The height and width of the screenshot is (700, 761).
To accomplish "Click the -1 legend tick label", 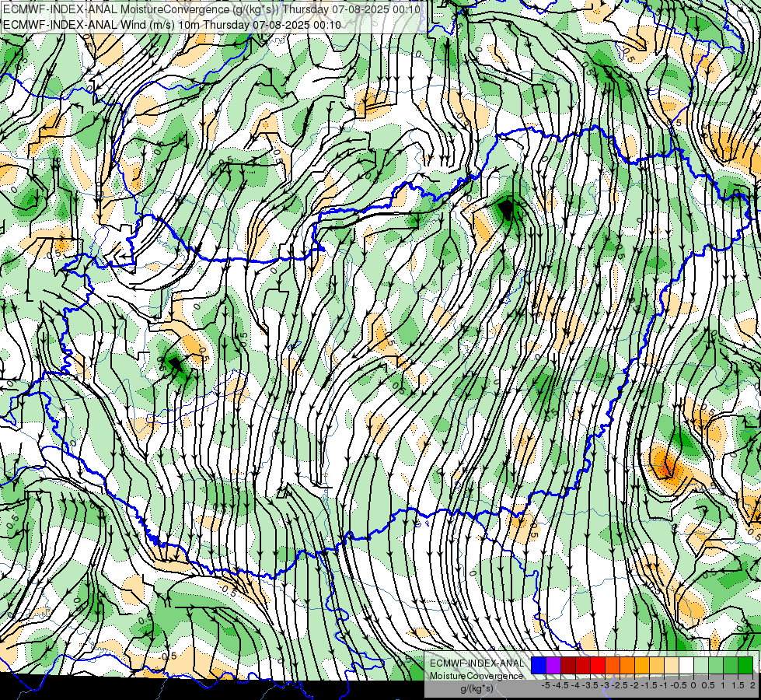I will point(664,685).
